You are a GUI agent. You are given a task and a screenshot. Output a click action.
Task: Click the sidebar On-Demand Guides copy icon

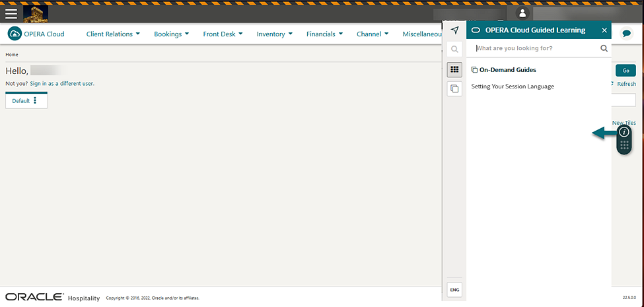(454, 88)
